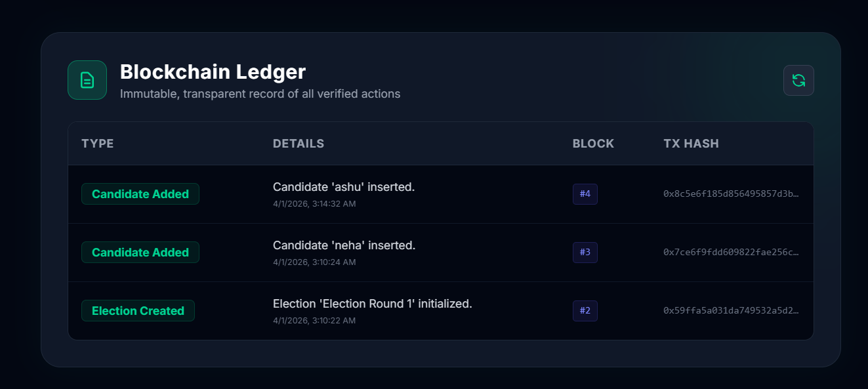The width and height of the screenshot is (868, 389).
Task: Click "Candidate 'neha' inserted." details text
Action: point(344,245)
